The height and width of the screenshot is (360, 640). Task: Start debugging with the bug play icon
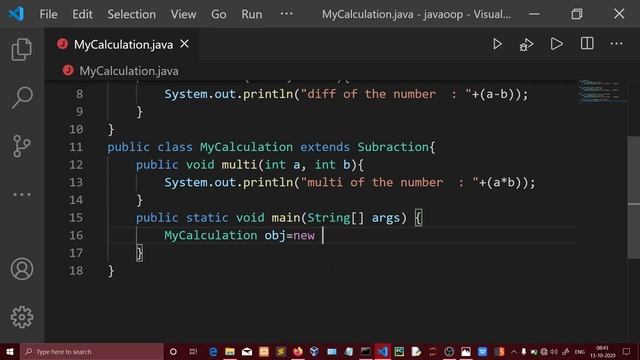pos(527,44)
